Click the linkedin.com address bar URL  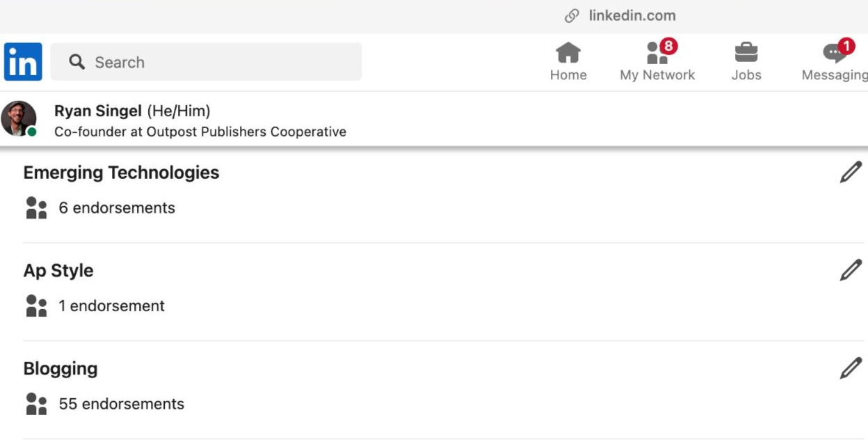pos(632,15)
